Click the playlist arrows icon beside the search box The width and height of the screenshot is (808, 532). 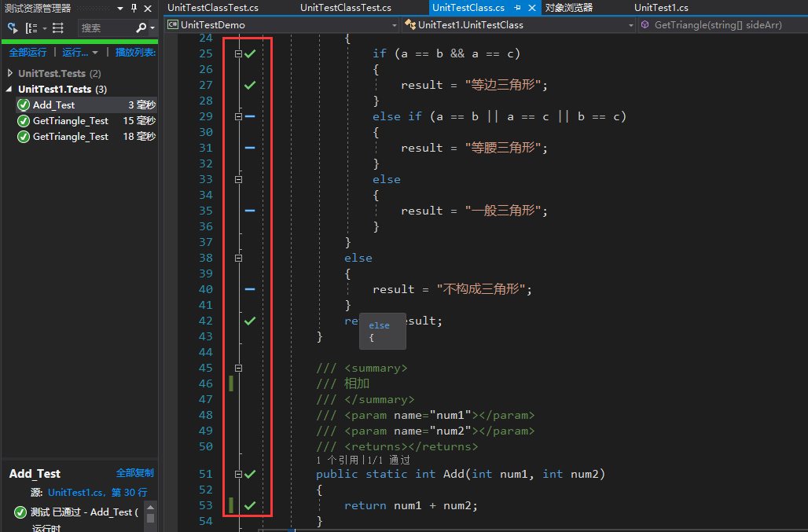(58, 28)
